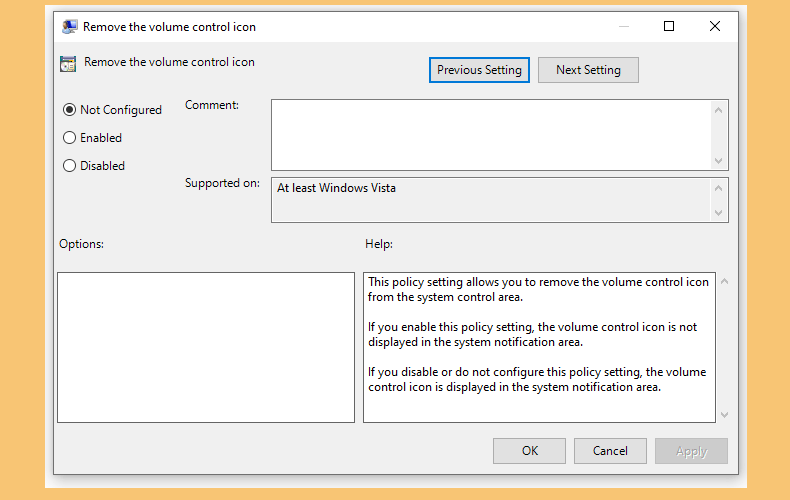
Task: Click the policy setting icon beside heading
Action: pyautogui.click(x=68, y=64)
